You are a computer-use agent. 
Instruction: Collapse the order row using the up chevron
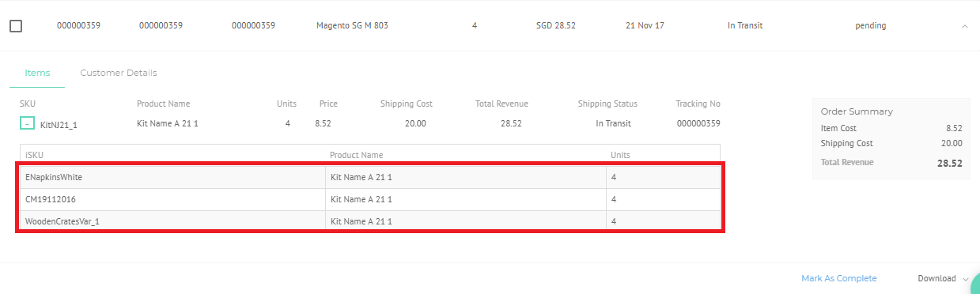pyautogui.click(x=964, y=26)
